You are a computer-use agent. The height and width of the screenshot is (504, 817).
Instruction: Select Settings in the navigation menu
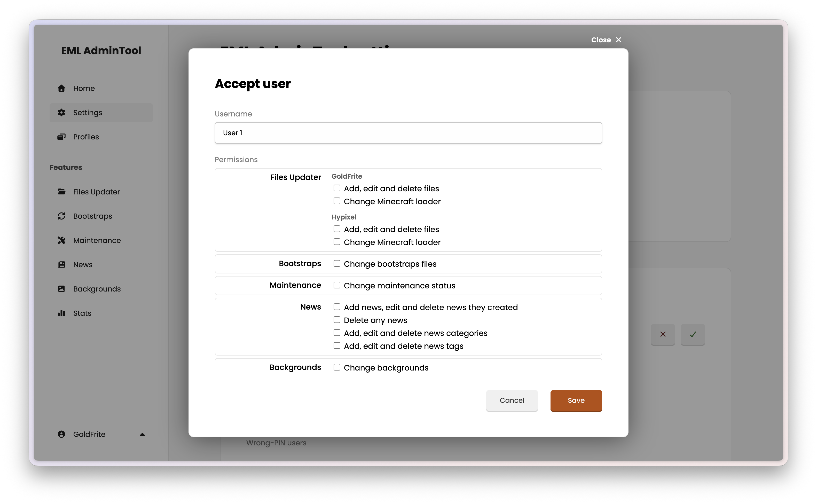[x=87, y=113]
